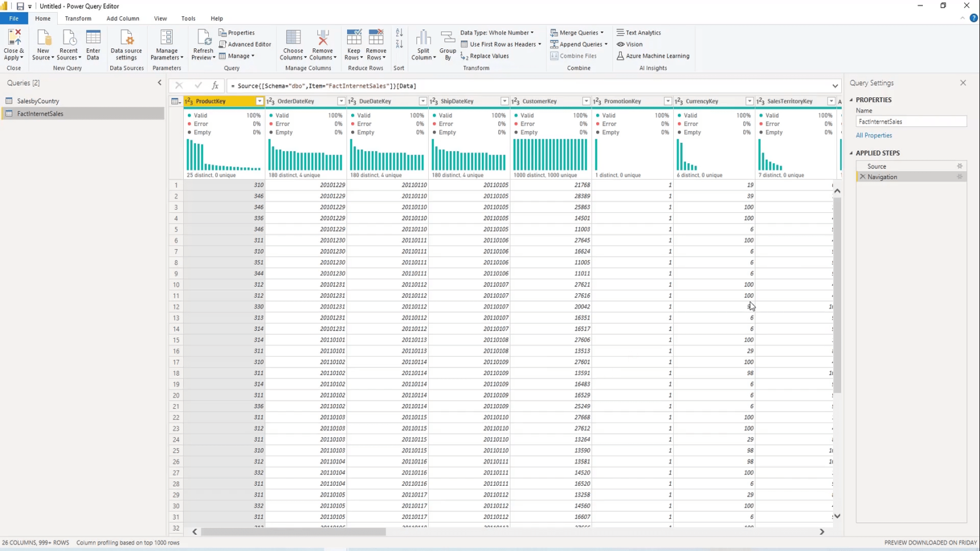
Task: Click the table menu icon at grid corner
Action: [176, 101]
